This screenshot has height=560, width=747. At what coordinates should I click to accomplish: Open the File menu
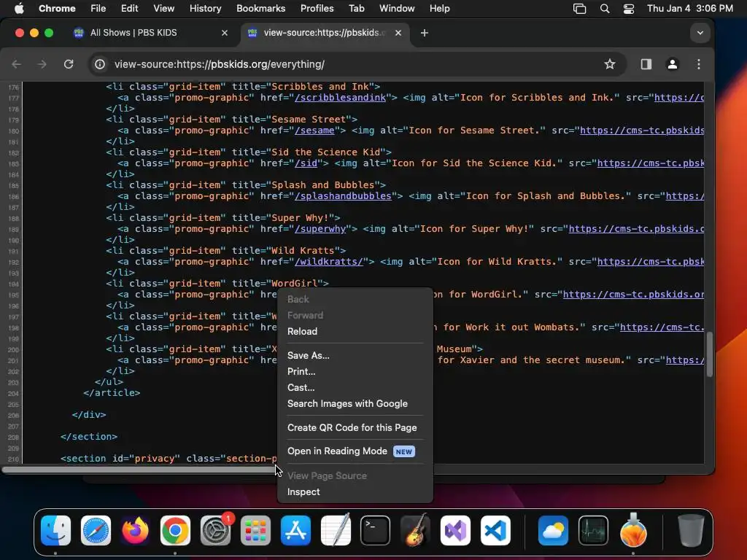coord(98,9)
